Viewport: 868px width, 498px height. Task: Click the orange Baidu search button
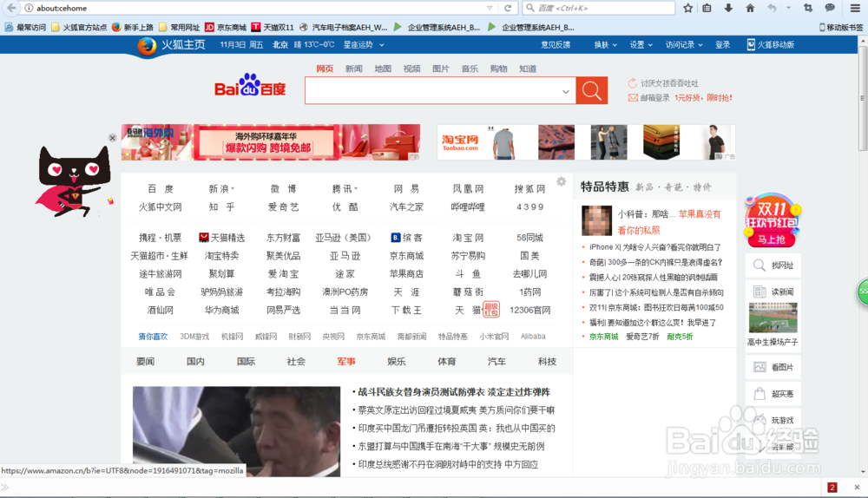(591, 90)
